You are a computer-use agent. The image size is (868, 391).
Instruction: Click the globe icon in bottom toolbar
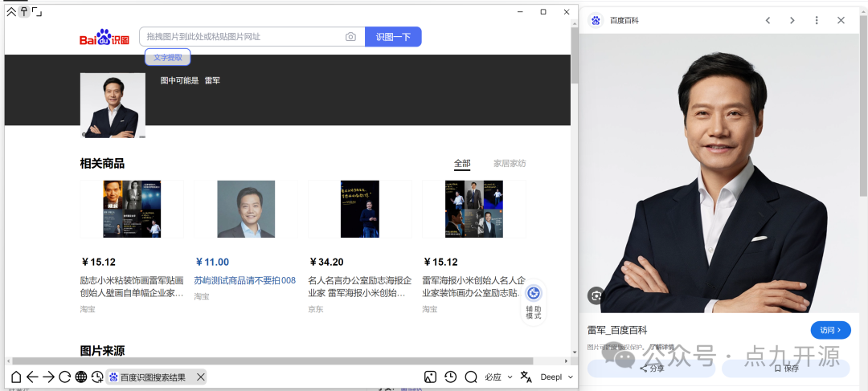(81, 377)
